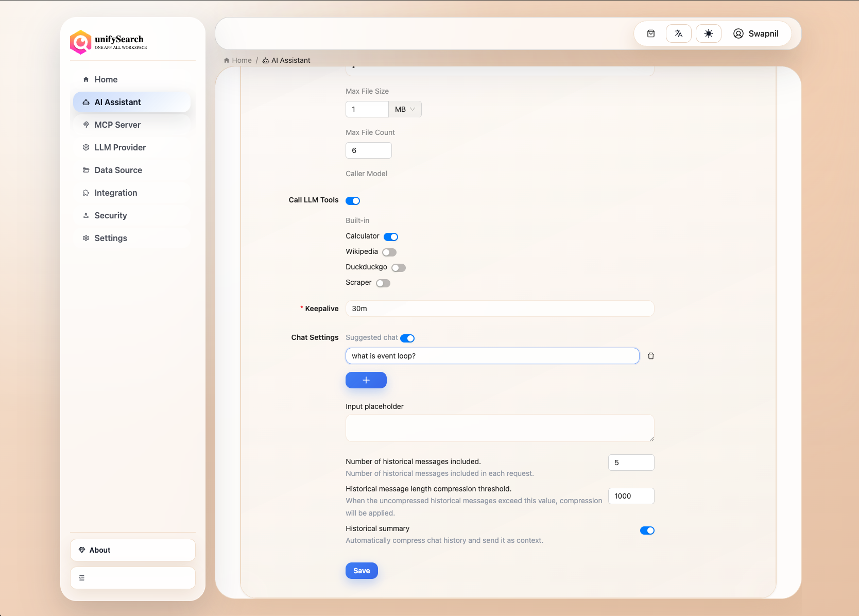This screenshot has width=859, height=616.
Task: Collapse the sidebar using the bottom menu icon
Action: 82,578
